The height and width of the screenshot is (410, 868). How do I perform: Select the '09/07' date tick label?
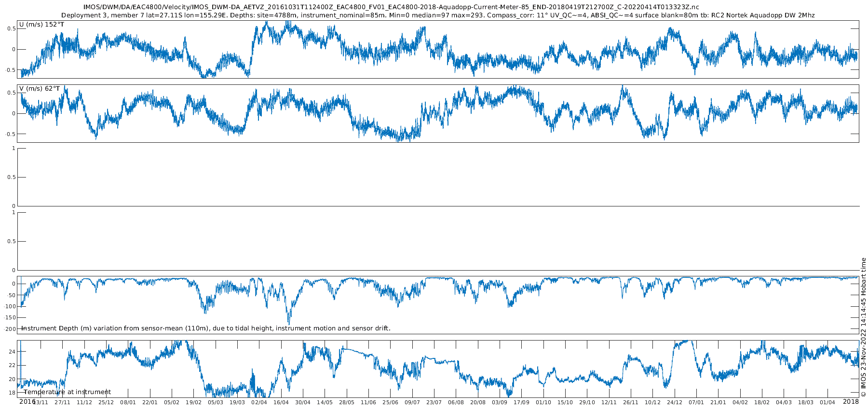[412, 402]
